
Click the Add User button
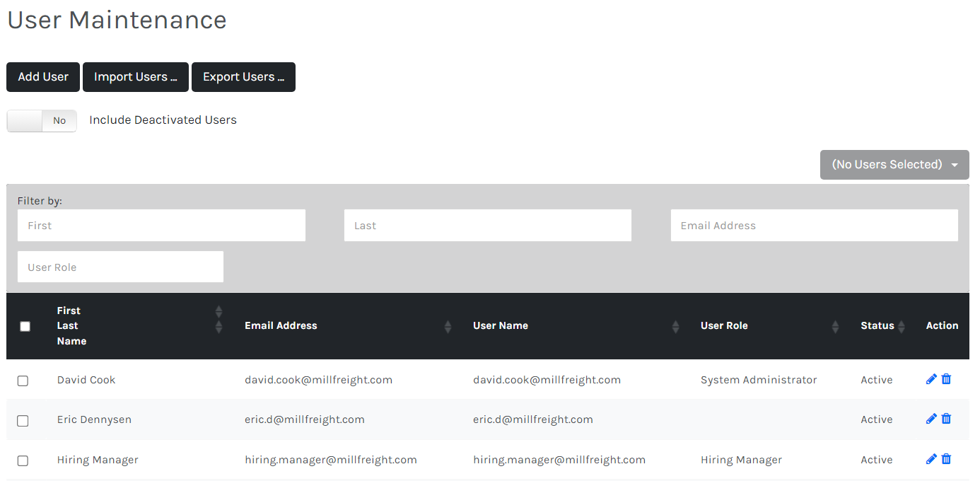click(43, 77)
